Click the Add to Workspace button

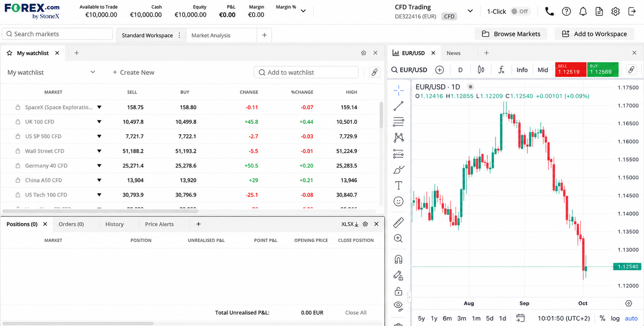pyautogui.click(x=594, y=34)
